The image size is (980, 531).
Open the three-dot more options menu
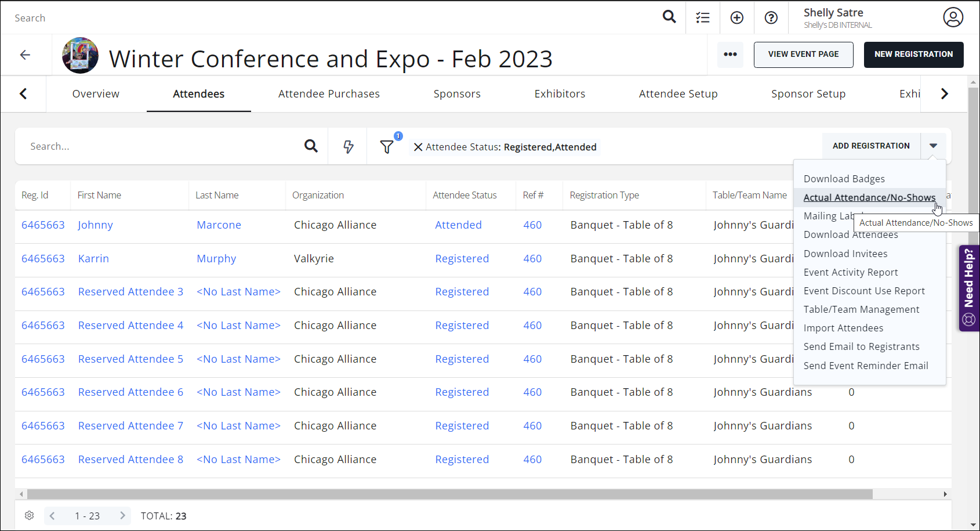730,55
